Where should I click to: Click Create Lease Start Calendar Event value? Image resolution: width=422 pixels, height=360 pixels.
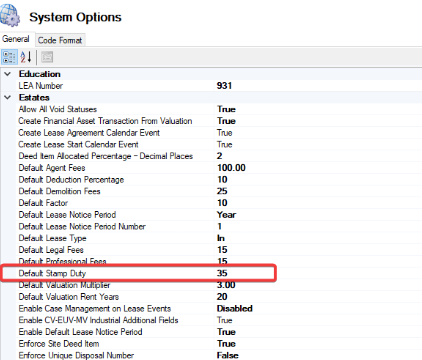(x=225, y=144)
